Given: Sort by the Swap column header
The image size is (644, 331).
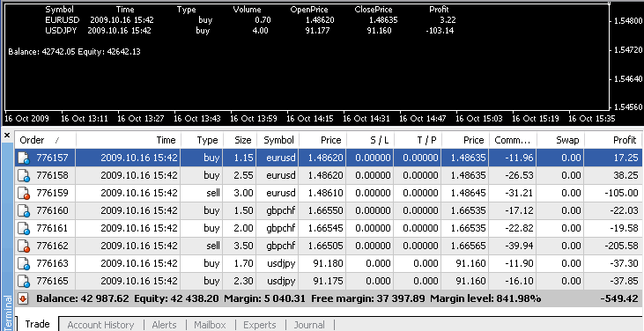Looking at the screenshot, I should 560,140.
